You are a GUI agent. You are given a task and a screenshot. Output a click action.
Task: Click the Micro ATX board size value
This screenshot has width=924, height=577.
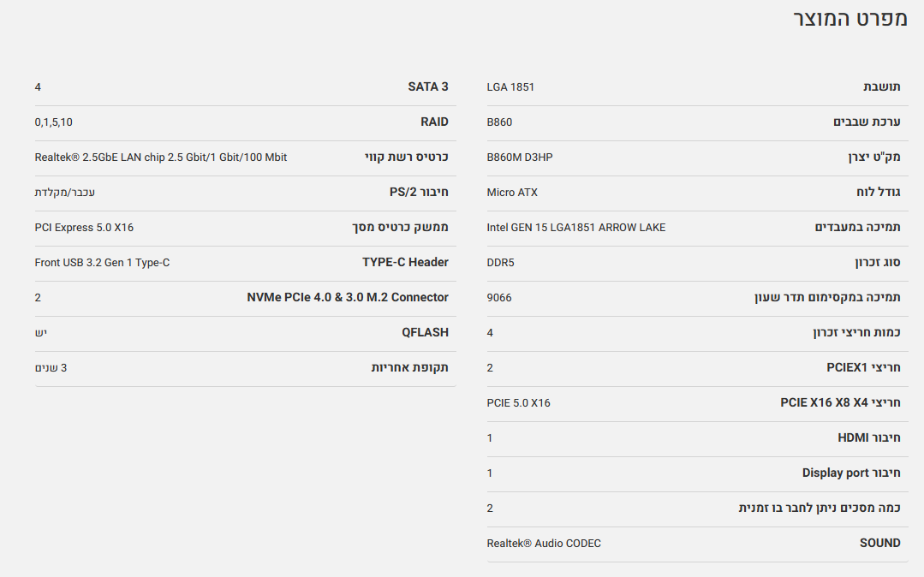click(x=512, y=193)
